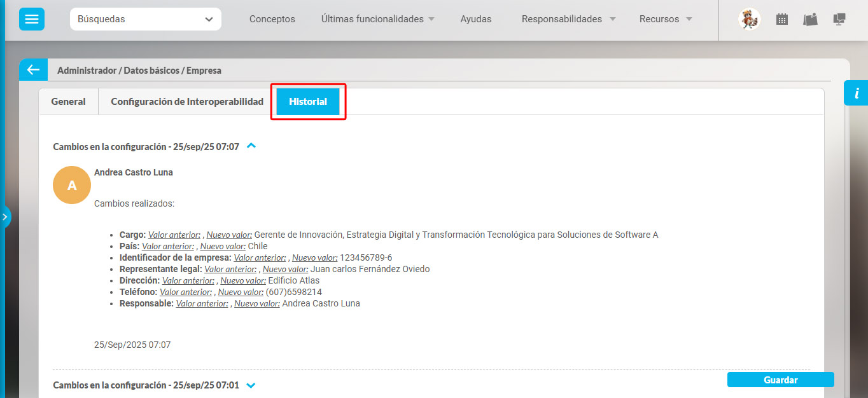Open the calendar icon in header
The width and height of the screenshot is (868, 398).
tap(782, 19)
